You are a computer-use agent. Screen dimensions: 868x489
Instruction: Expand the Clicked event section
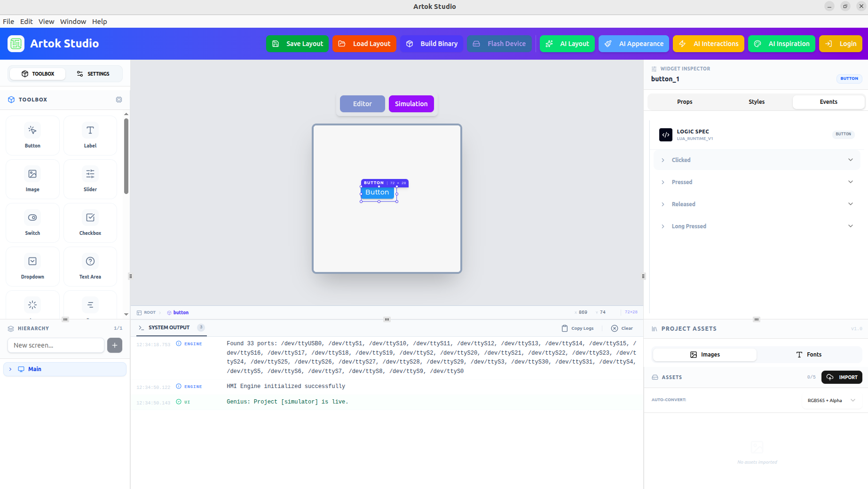756,160
